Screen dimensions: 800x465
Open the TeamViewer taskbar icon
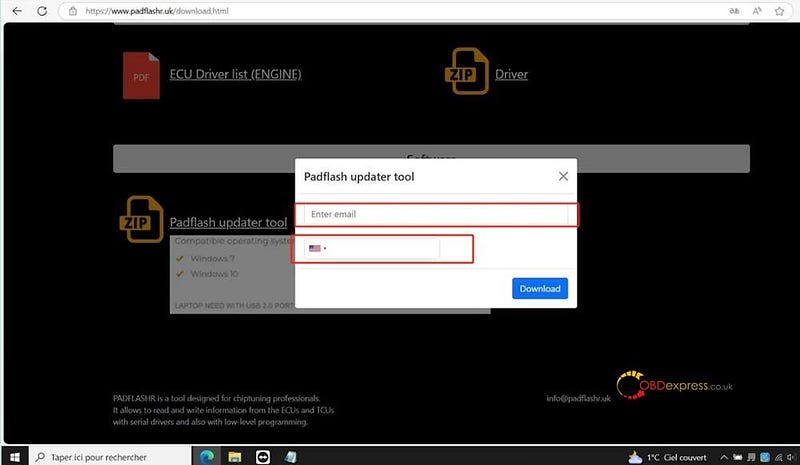point(263,457)
